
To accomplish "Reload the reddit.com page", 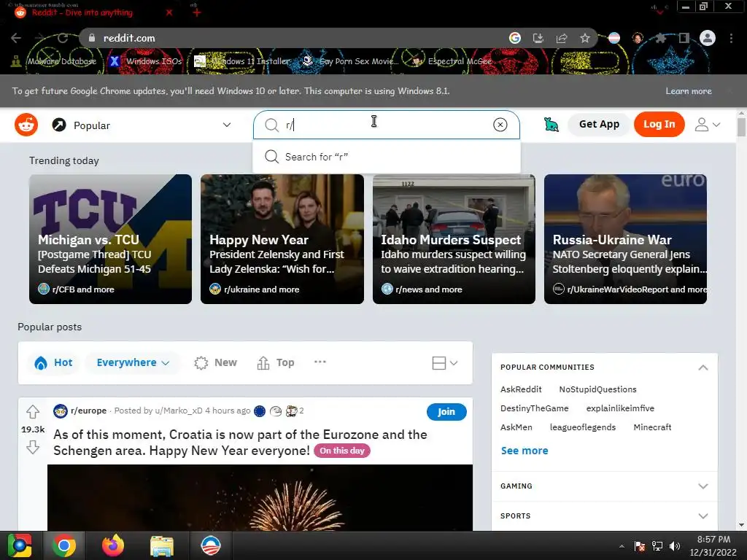I will [x=63, y=38].
